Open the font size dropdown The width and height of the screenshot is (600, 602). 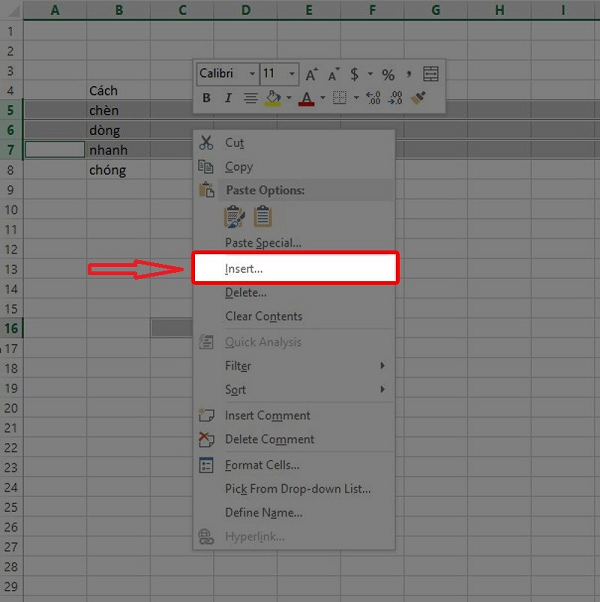[x=292, y=75]
